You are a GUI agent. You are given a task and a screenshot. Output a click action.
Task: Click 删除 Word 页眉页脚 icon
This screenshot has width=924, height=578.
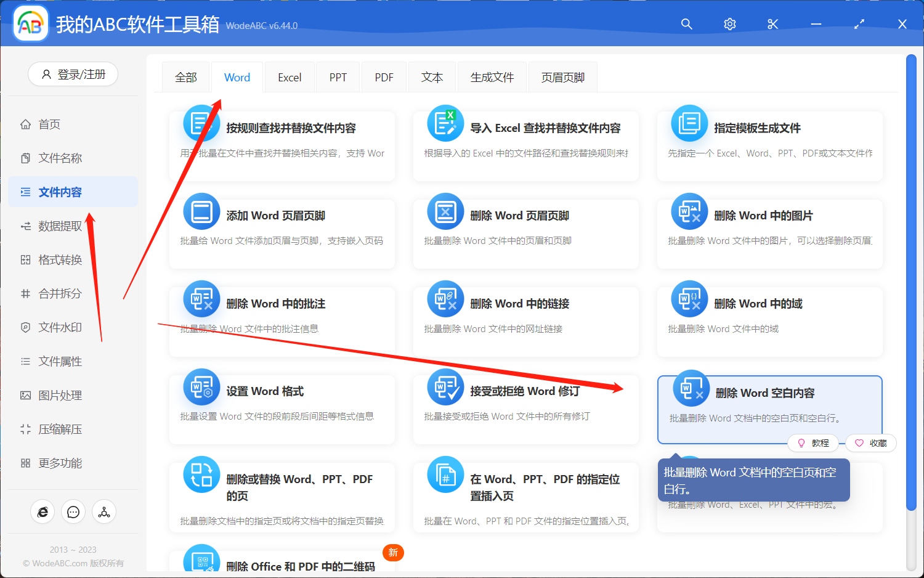pyautogui.click(x=445, y=211)
